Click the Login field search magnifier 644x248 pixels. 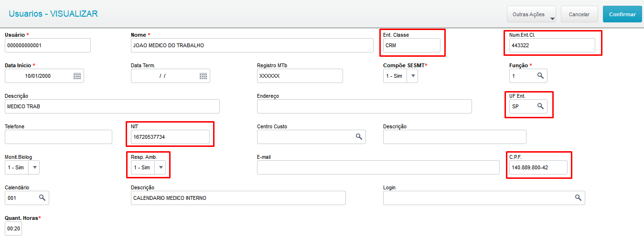(x=578, y=198)
